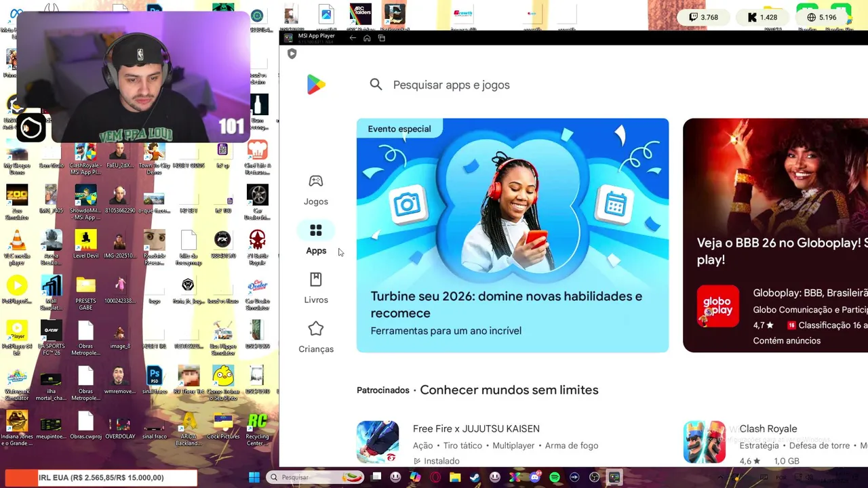Open the Globoplay BBB 26 promo banner

pos(775,235)
